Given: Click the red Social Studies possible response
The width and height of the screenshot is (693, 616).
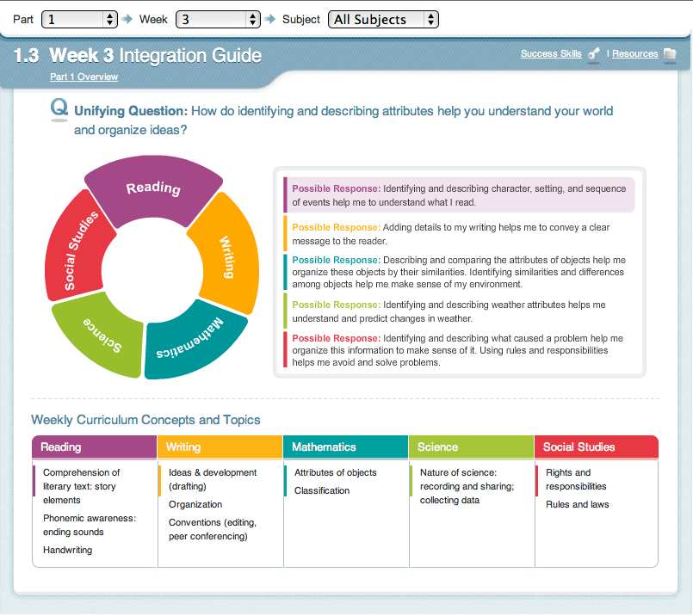Looking at the screenshot, I should [459, 350].
